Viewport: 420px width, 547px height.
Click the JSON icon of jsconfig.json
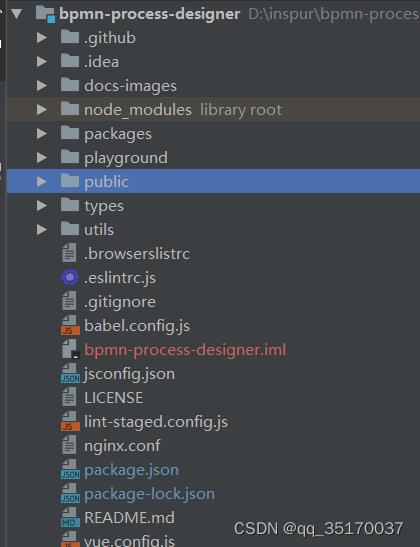click(70, 373)
